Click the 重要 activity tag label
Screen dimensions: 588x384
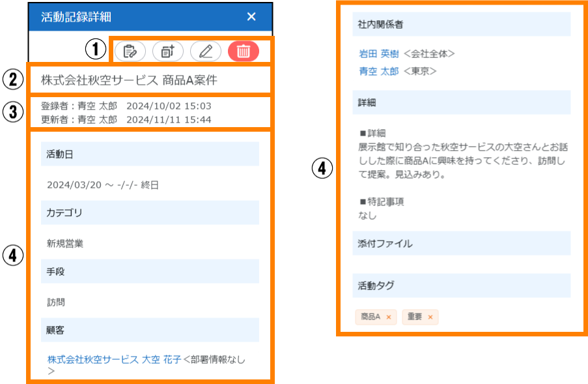tap(414, 317)
